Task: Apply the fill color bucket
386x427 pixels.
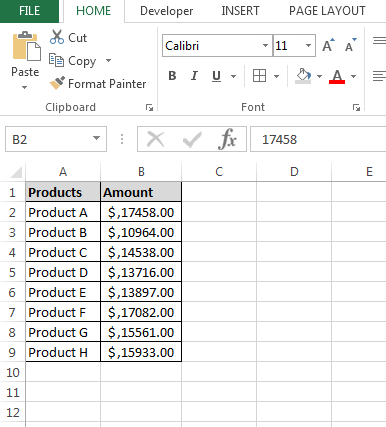Action: tap(303, 76)
